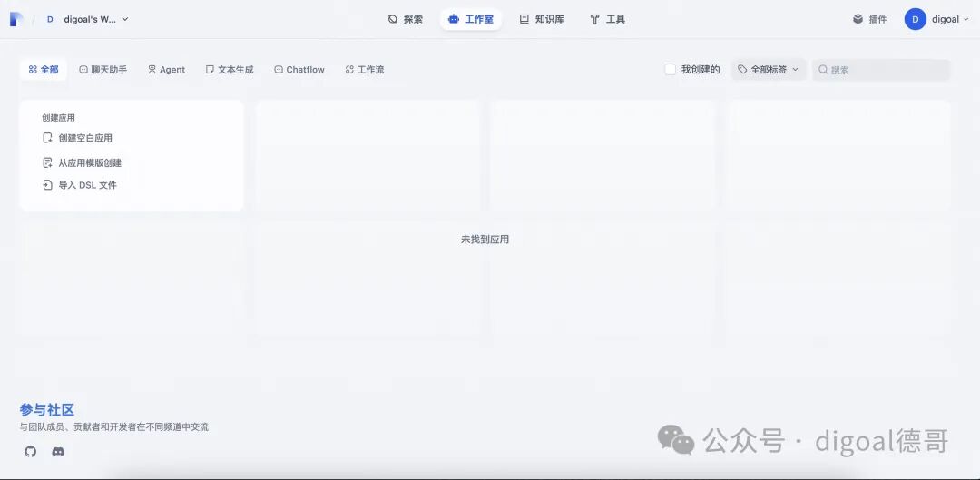
Task: Select the 工作室 tab
Action: click(x=471, y=19)
